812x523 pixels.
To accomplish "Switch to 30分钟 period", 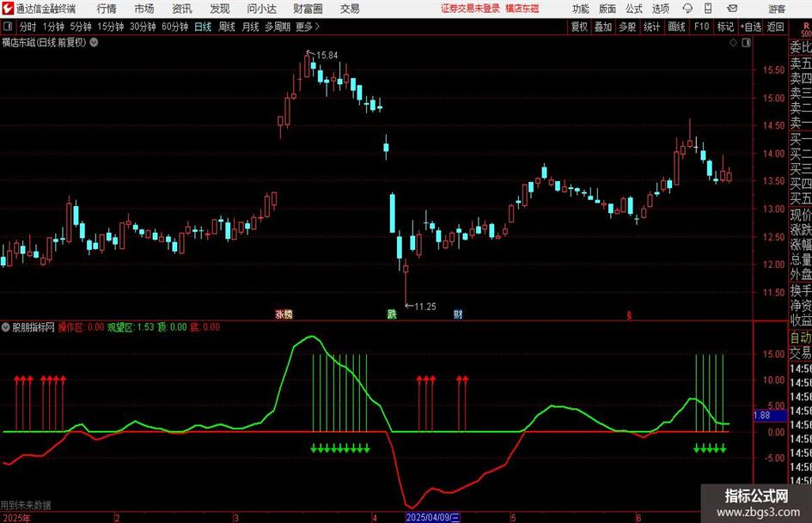I will [143, 27].
